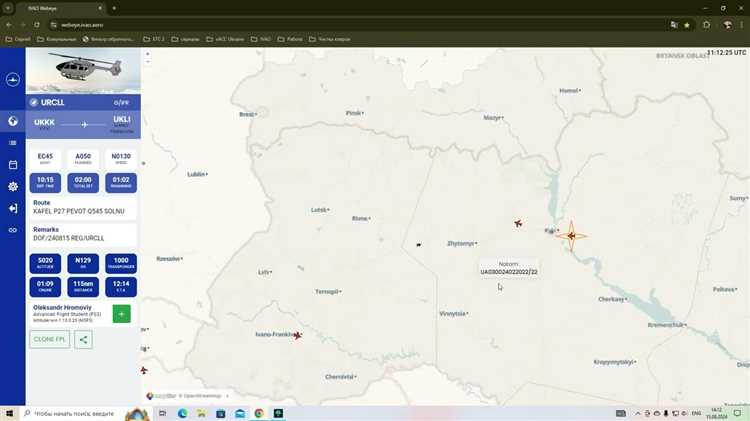Open the list view sidebar icon
The image size is (750, 421).
point(13,143)
